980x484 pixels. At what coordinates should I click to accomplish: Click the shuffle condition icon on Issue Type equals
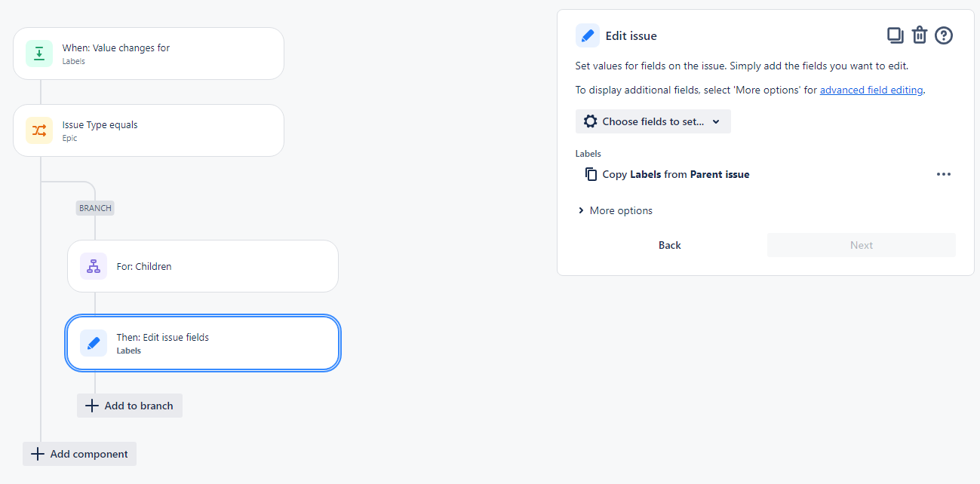click(38, 130)
